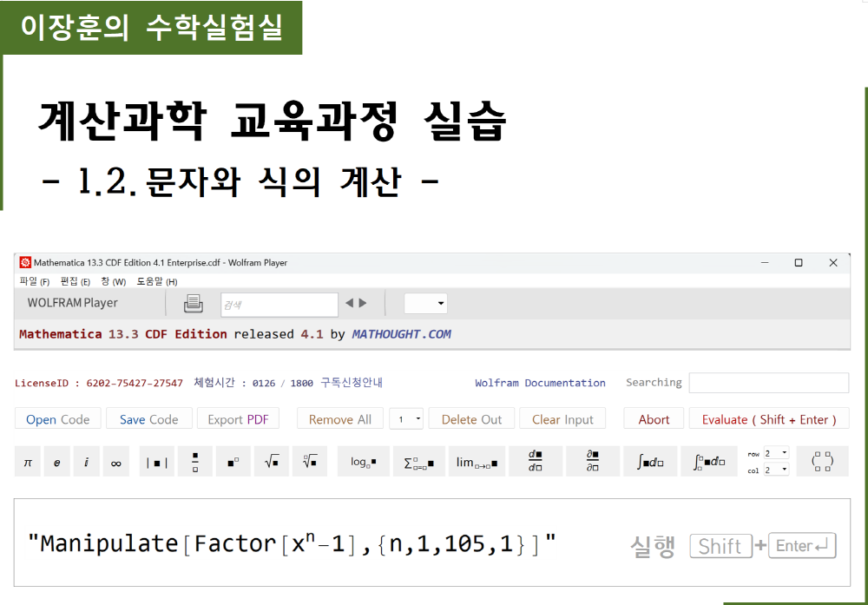
Task: Click the Delete Out button
Action: (471, 419)
